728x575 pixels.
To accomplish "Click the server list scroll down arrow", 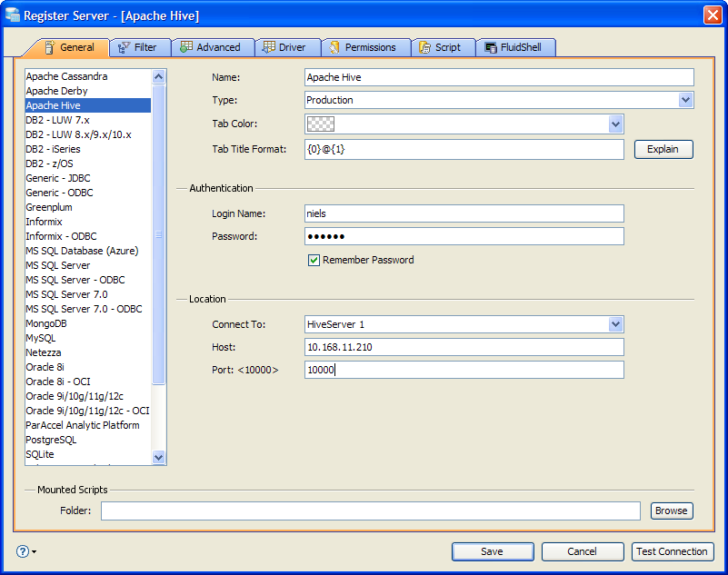I will click(x=158, y=457).
